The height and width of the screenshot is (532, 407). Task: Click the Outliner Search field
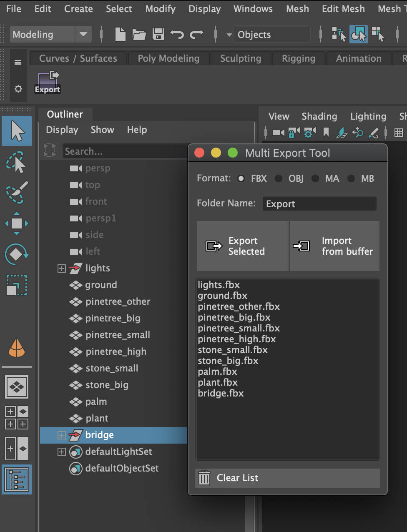point(126,151)
